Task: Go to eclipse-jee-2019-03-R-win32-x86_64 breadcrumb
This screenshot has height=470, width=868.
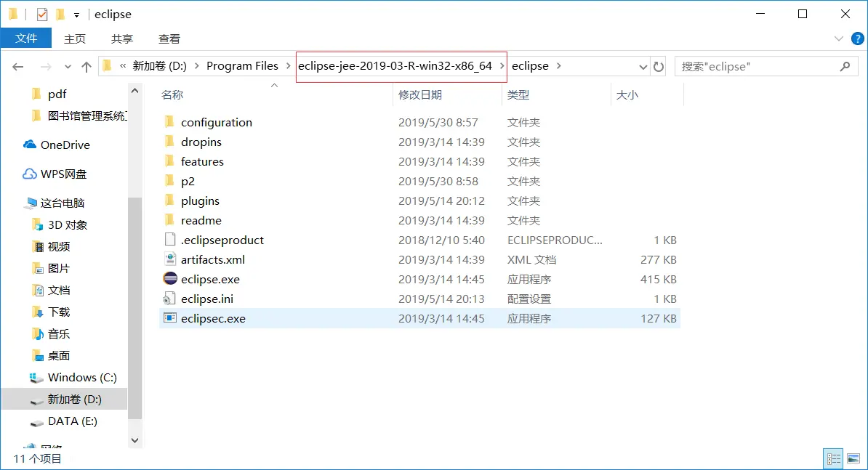Action: (x=395, y=66)
